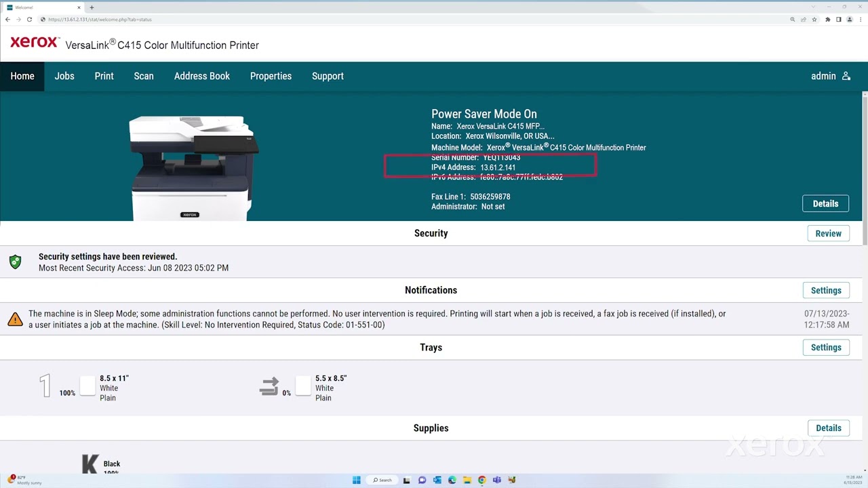Screen dimensions: 868x488
Task: Open the admin user account icon
Action: [x=846, y=76]
